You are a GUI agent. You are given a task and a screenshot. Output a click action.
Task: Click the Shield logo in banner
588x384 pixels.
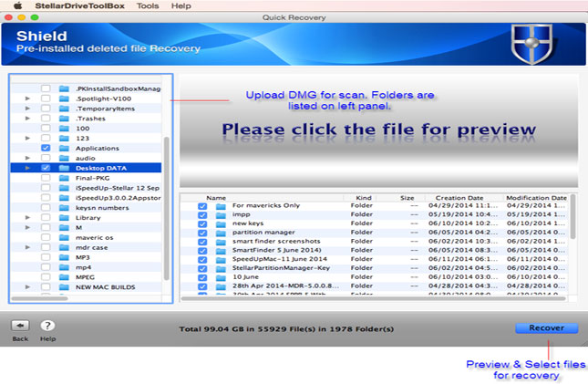tap(531, 44)
